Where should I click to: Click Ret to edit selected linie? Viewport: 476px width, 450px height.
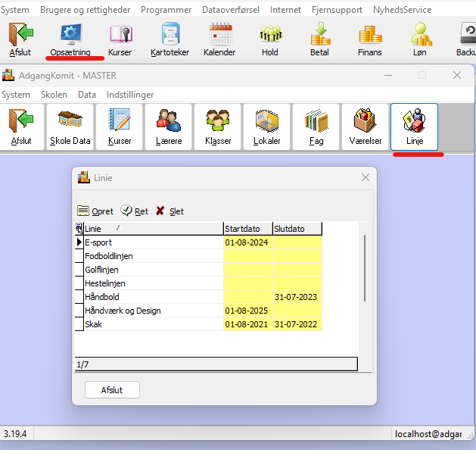coord(134,211)
